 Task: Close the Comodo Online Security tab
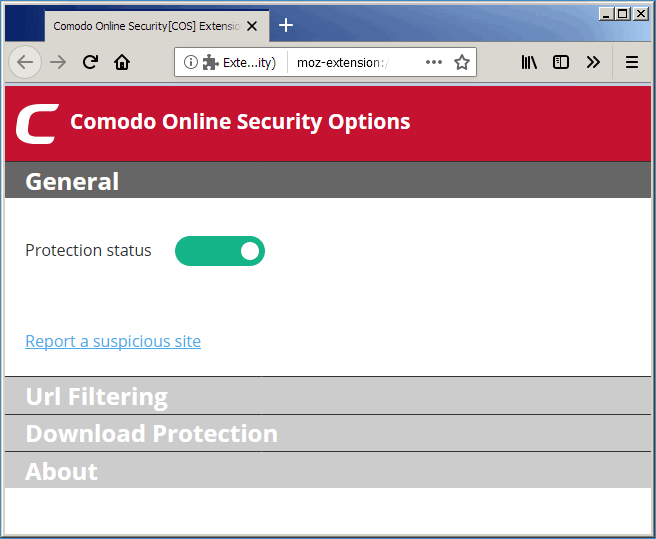coord(252,26)
